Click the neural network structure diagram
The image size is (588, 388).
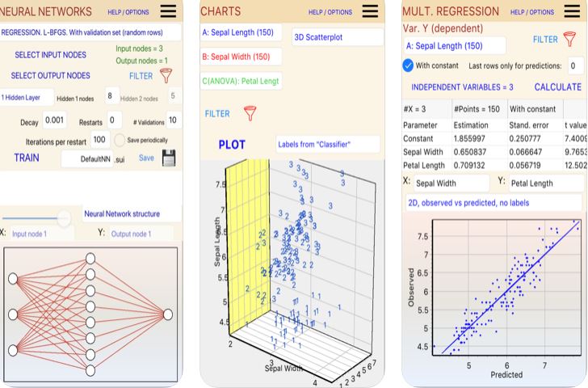point(90,314)
